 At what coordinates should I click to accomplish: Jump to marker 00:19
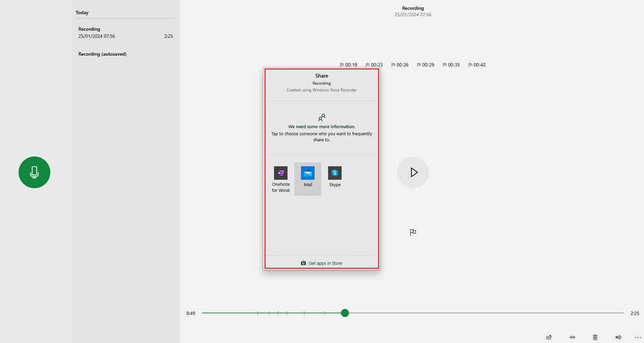point(348,65)
